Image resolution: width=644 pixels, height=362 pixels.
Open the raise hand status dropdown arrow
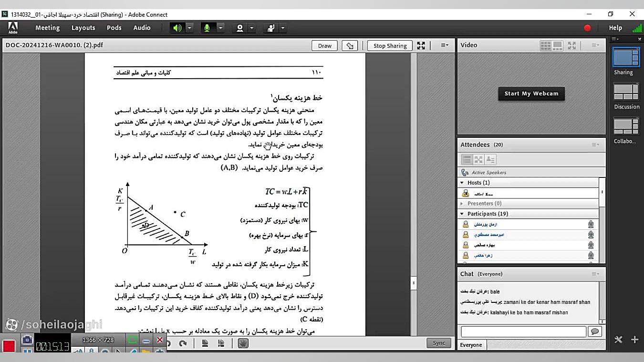point(283,28)
